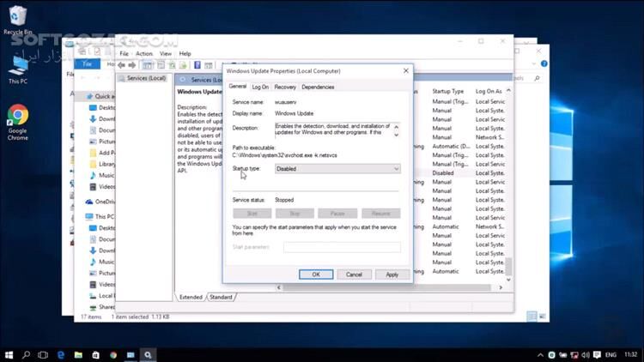Click the This PC desktop icon

[17, 68]
